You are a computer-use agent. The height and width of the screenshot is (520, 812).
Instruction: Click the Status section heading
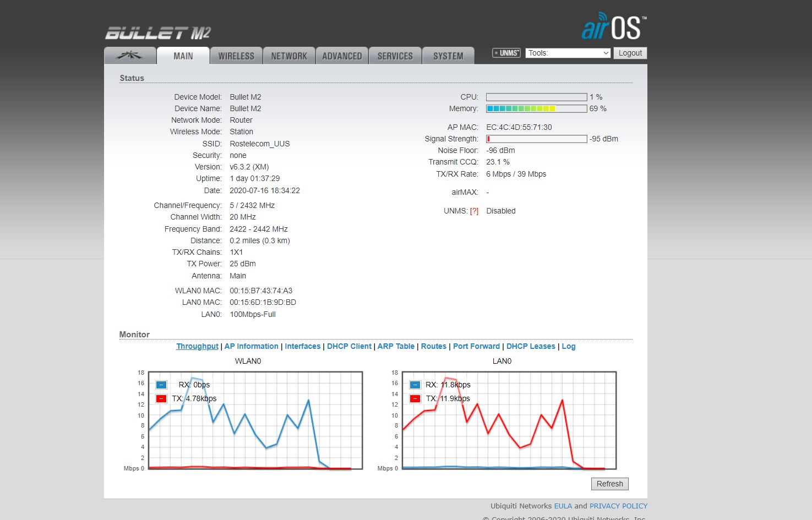coord(132,78)
